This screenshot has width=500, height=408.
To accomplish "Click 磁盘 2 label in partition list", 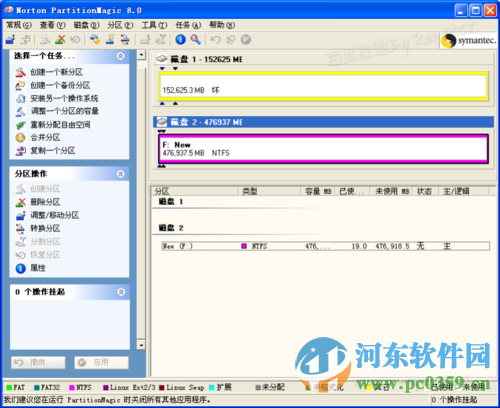I will click(171, 228).
